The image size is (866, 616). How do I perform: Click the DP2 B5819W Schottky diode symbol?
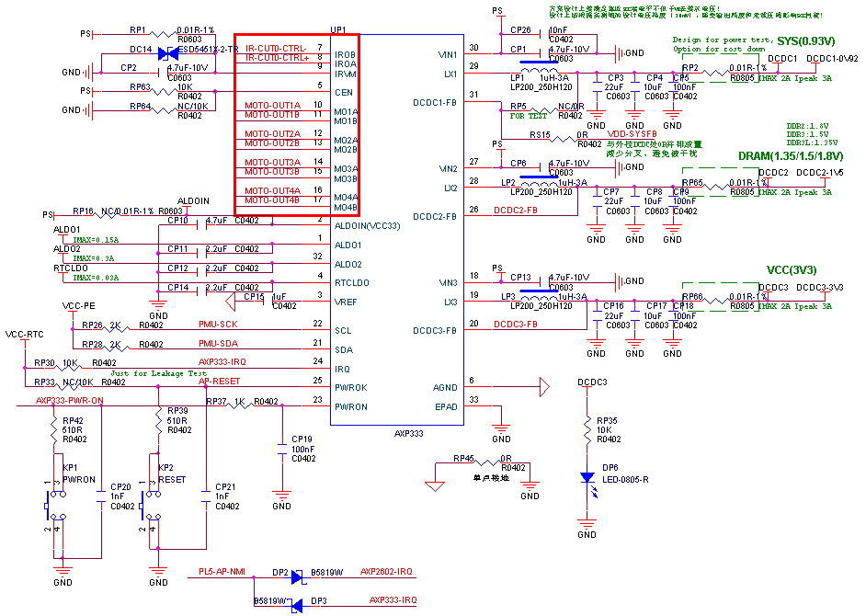click(299, 576)
